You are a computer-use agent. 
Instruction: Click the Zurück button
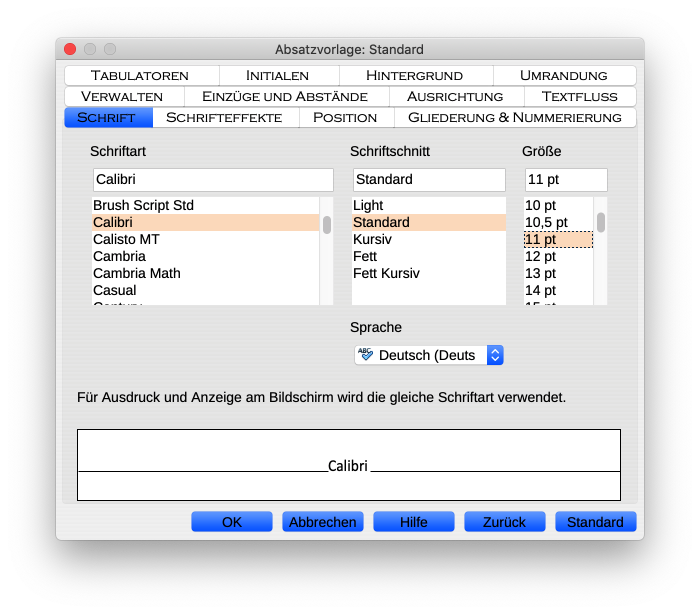pyautogui.click(x=505, y=522)
